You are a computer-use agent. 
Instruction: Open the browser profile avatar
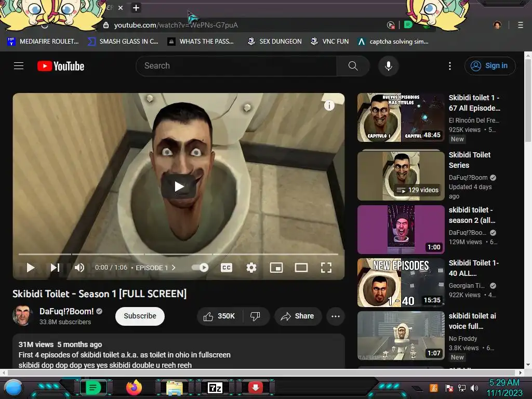(497, 25)
